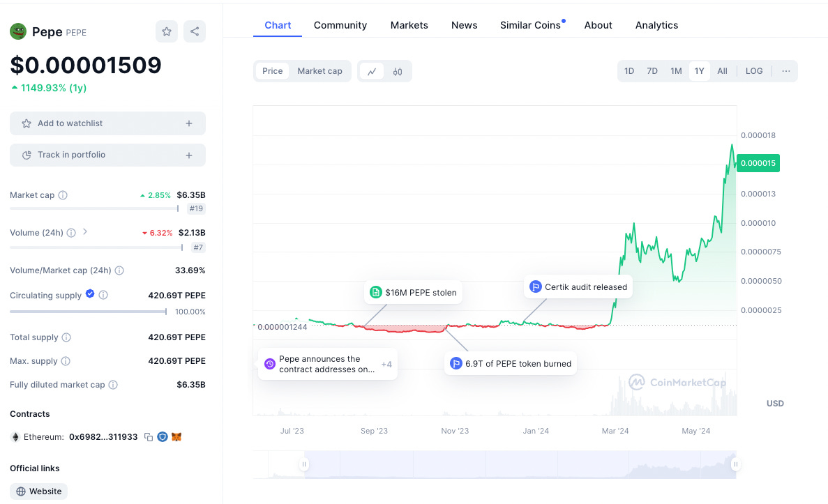Set chart range to All

722,71
